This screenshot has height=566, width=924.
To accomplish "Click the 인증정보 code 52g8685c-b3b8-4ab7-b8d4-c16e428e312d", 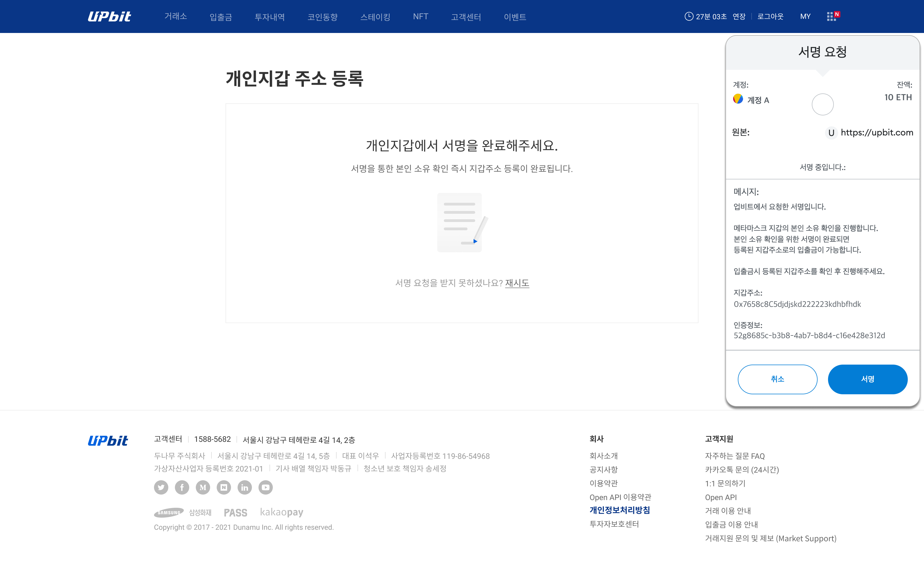I will click(809, 336).
